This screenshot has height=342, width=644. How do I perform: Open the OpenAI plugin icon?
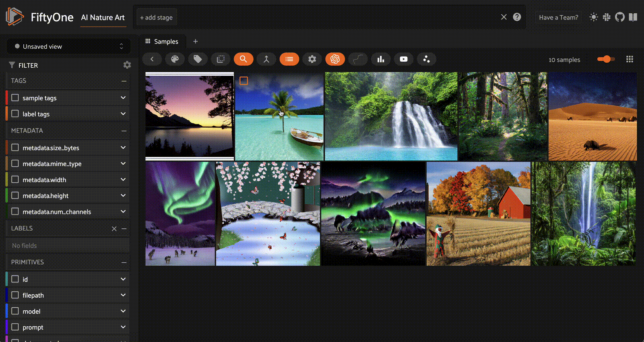pos(335,59)
